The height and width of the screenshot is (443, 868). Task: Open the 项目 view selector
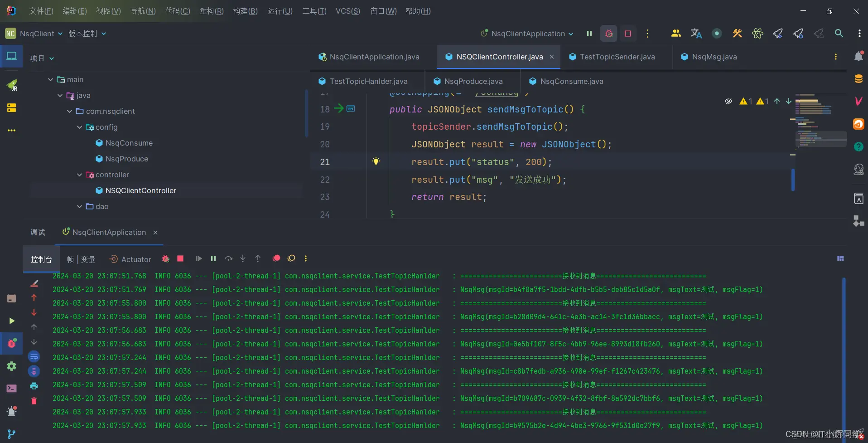(42, 58)
